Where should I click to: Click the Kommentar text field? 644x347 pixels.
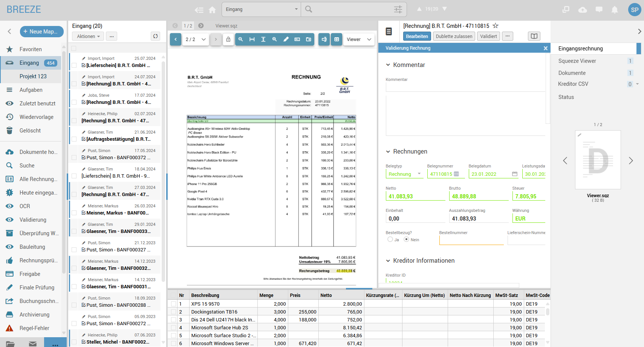coord(465,87)
